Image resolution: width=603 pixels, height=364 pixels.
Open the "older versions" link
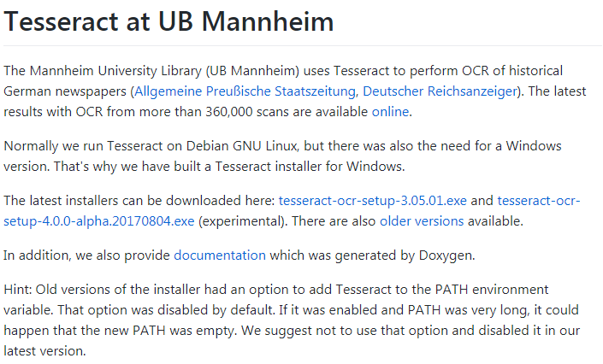(x=422, y=220)
